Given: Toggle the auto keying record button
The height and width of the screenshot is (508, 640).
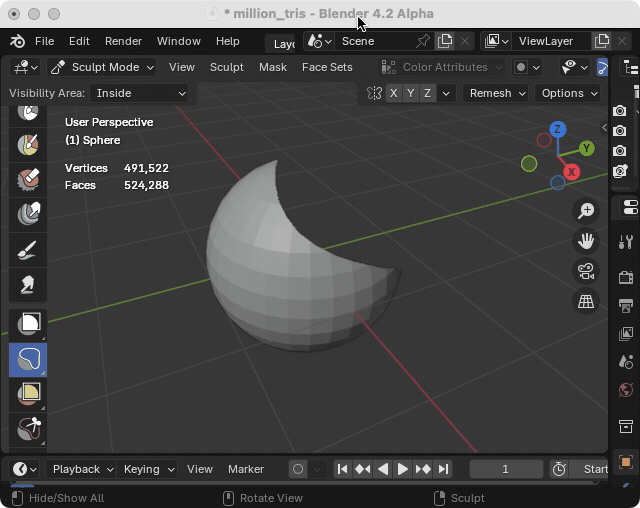Looking at the screenshot, I should click(x=298, y=469).
